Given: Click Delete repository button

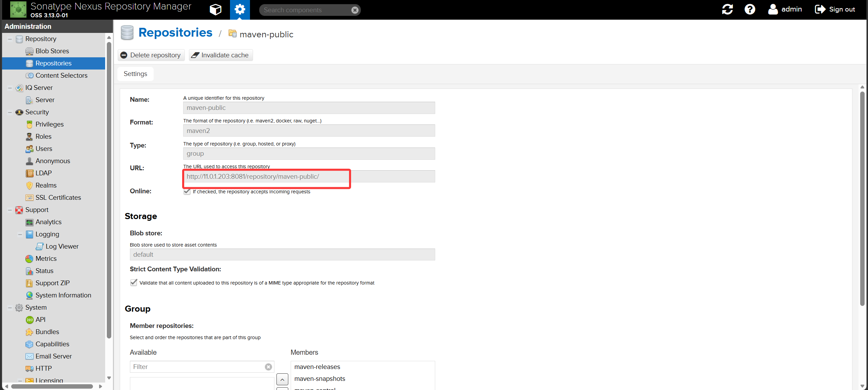Looking at the screenshot, I should tap(151, 55).
